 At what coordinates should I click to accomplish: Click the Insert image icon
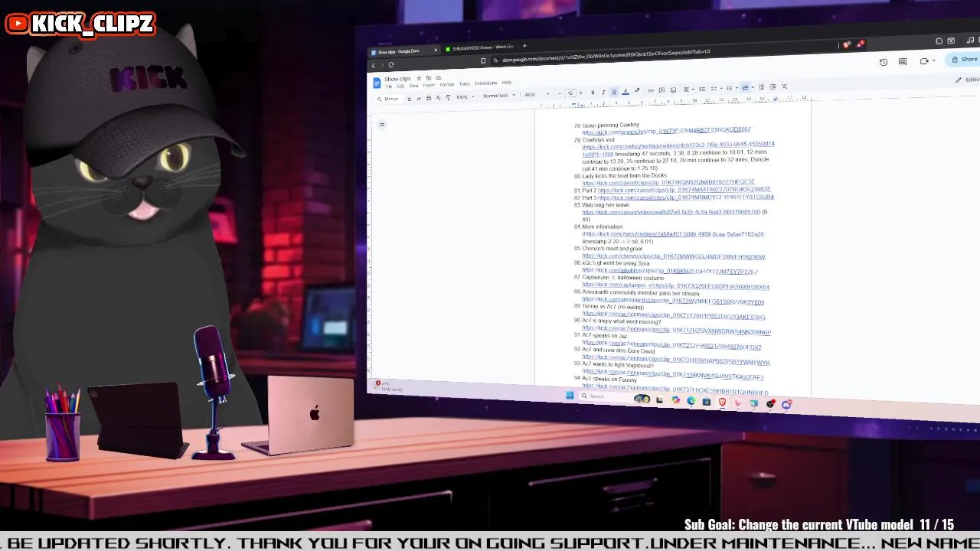click(x=674, y=90)
